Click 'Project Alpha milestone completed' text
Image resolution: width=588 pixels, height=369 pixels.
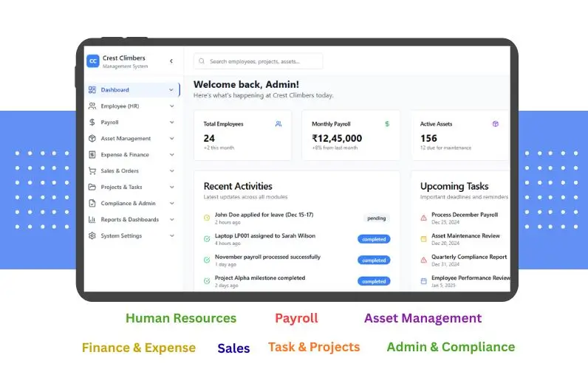(260, 277)
